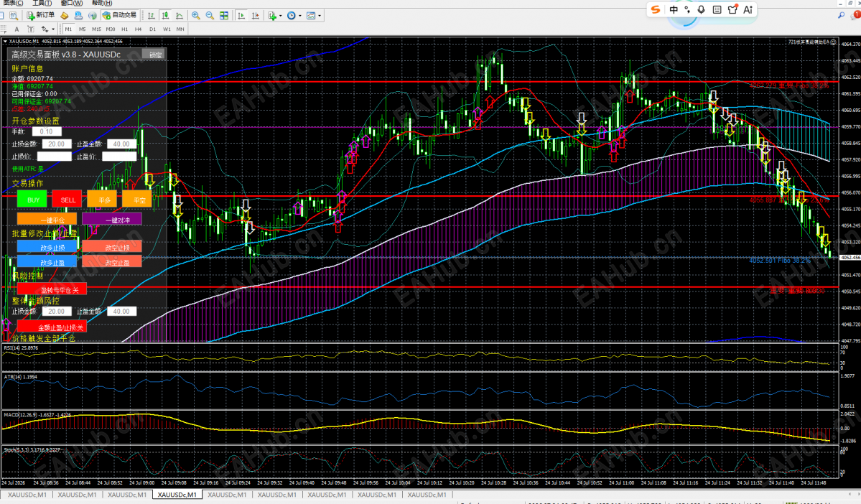
Task: Click the red SELL button
Action: click(x=68, y=200)
